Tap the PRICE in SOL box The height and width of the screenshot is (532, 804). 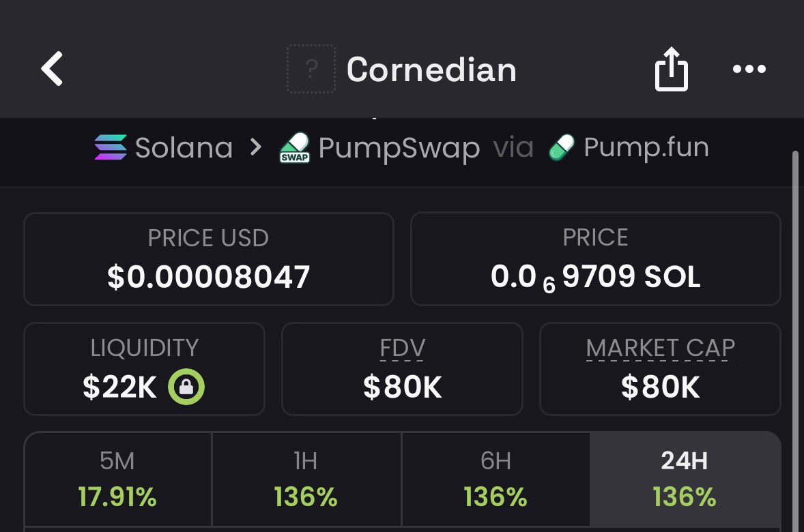(x=595, y=259)
